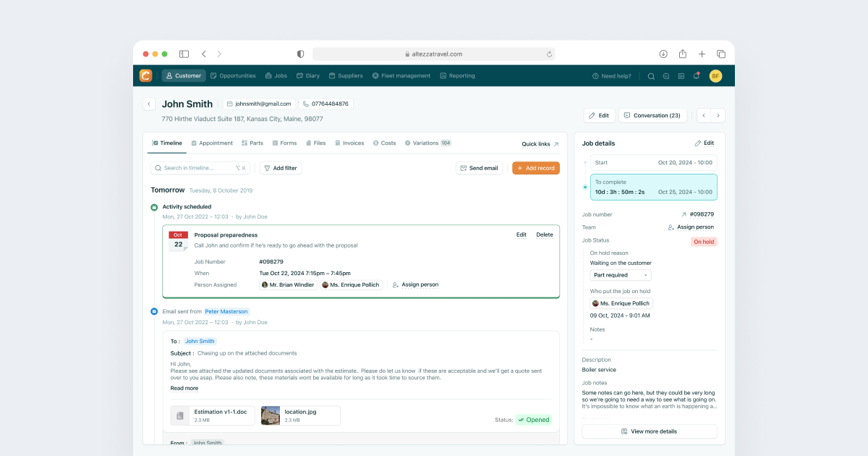The image size is (868, 456).
Task: Focus the Search in timeline field
Action: (200, 168)
